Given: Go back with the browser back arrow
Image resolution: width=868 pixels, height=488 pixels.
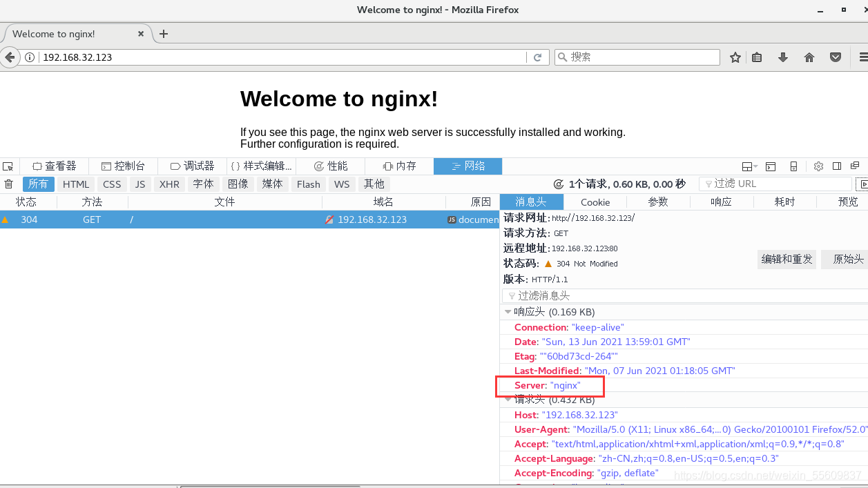Looking at the screenshot, I should tap(10, 57).
